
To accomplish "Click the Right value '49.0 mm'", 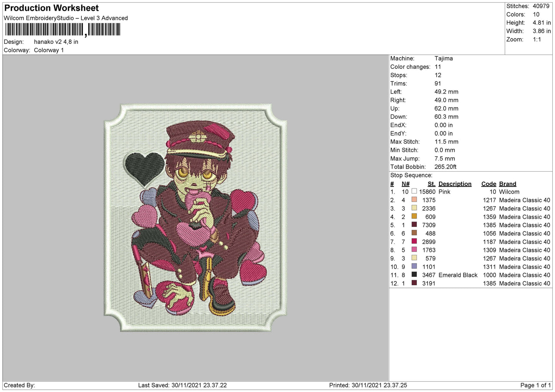I will (446, 100).
